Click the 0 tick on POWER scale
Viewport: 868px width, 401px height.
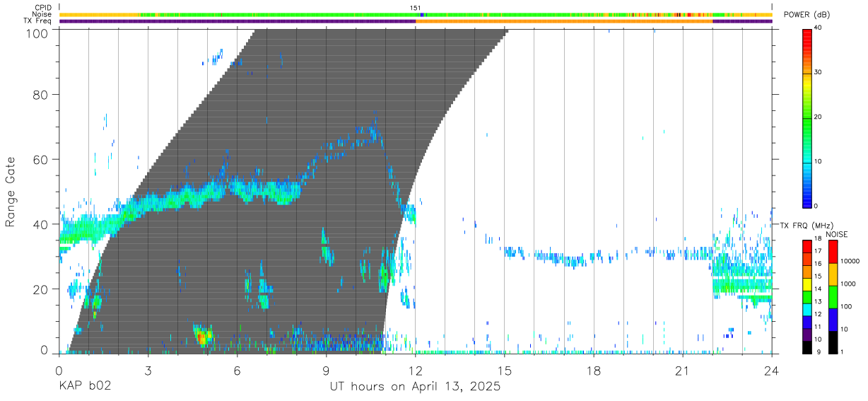click(816, 206)
